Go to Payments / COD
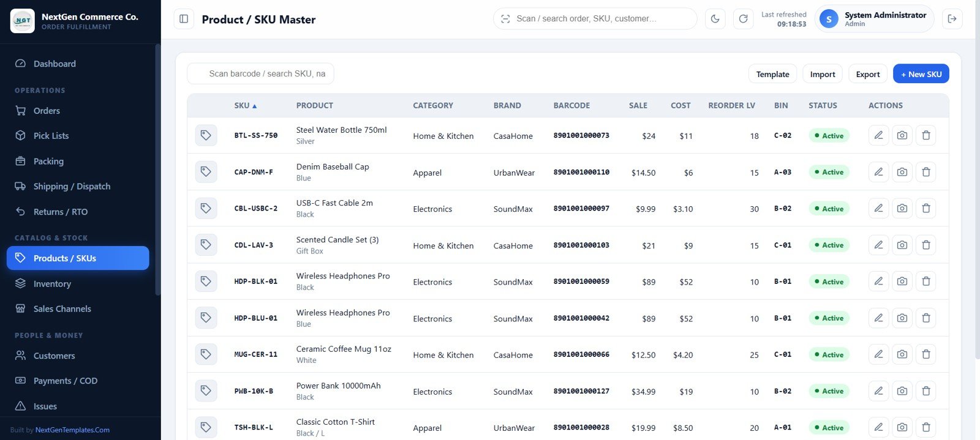 point(78,381)
